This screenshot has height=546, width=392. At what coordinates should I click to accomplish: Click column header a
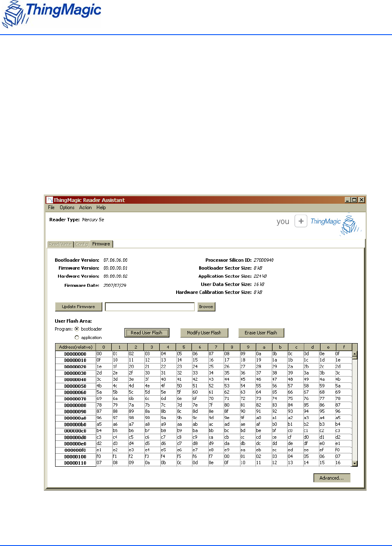click(264, 347)
